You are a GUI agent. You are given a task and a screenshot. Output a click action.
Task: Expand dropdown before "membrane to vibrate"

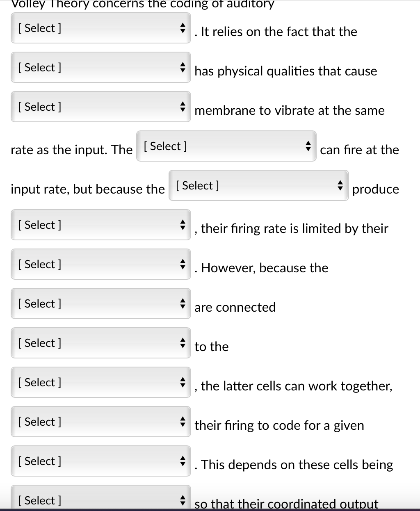click(100, 107)
